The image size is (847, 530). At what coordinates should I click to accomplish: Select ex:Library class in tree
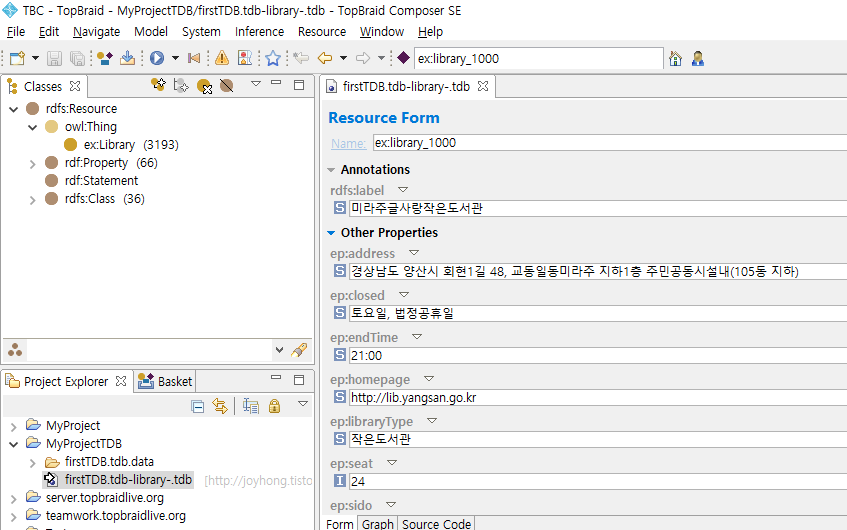(110, 145)
